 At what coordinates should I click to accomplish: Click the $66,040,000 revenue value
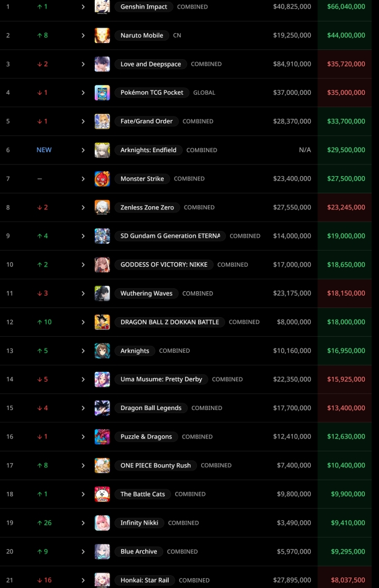click(x=346, y=7)
